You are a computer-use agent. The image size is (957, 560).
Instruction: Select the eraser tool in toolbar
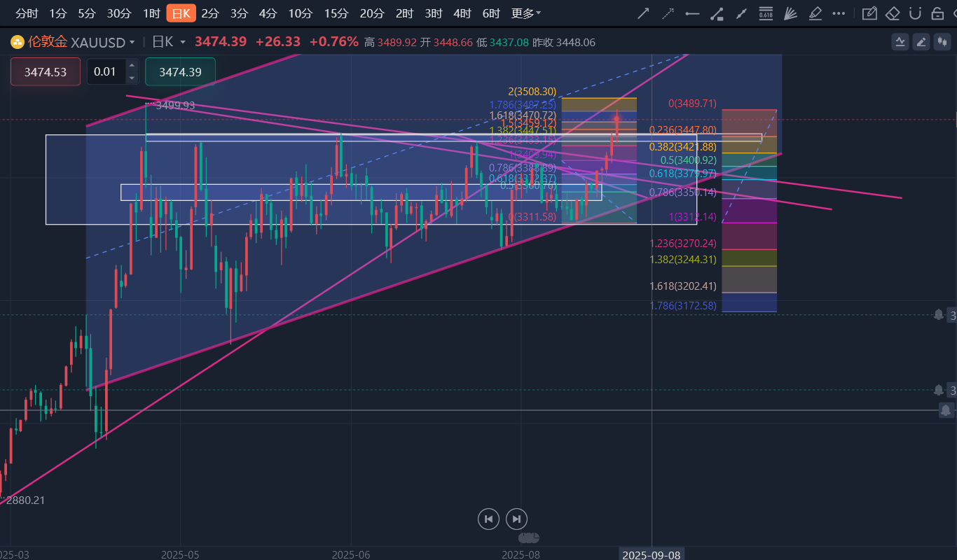[892, 13]
